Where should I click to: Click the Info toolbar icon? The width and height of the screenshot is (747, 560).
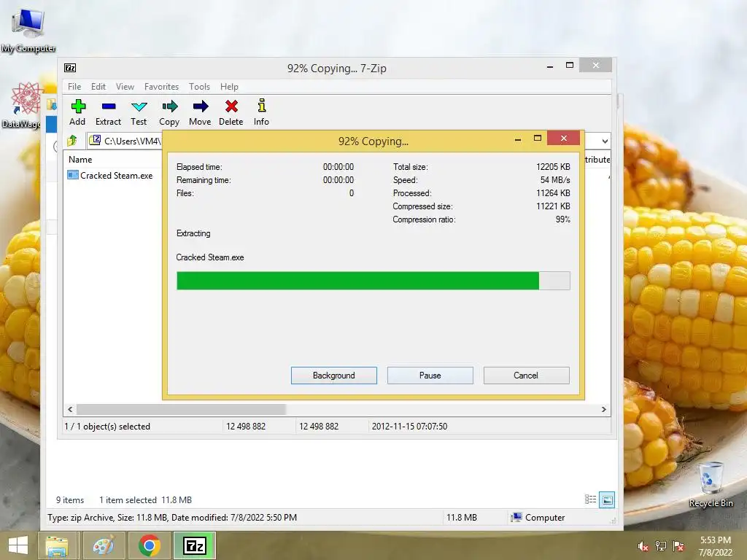262,105
